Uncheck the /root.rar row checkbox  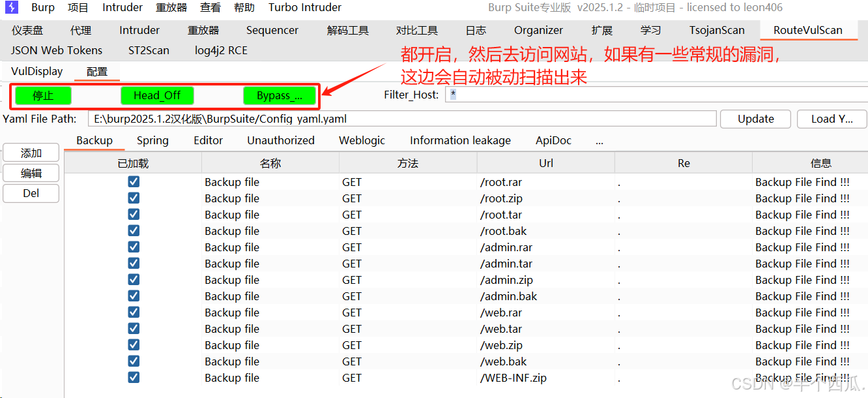point(134,181)
